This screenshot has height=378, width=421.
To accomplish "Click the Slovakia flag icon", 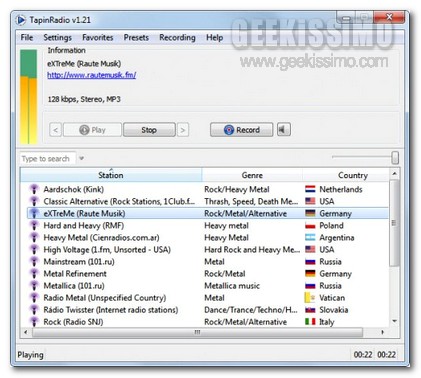I will point(310,310).
